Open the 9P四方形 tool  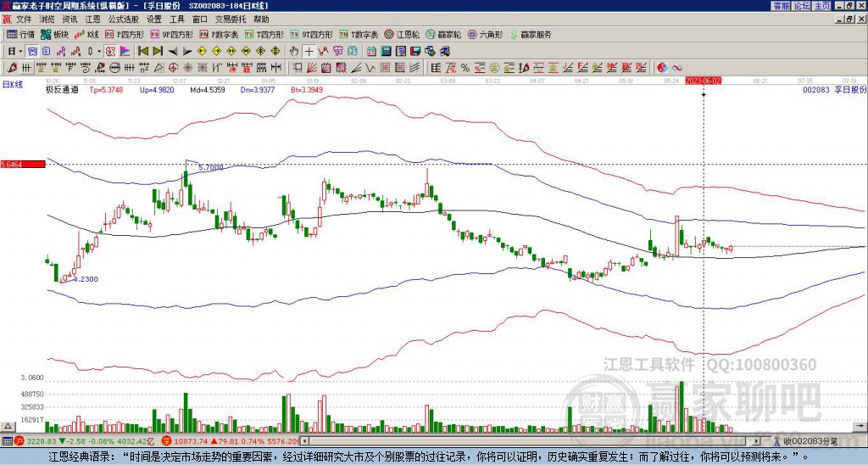point(171,34)
